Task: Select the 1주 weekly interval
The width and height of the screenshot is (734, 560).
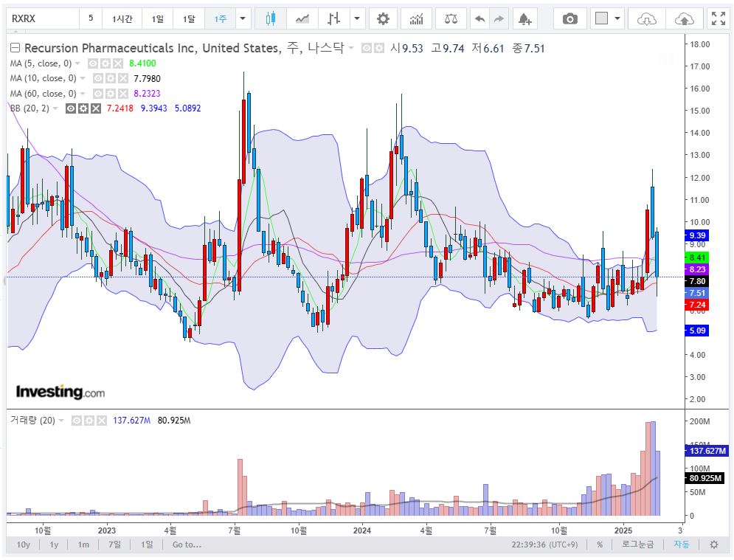Action: click(x=221, y=18)
